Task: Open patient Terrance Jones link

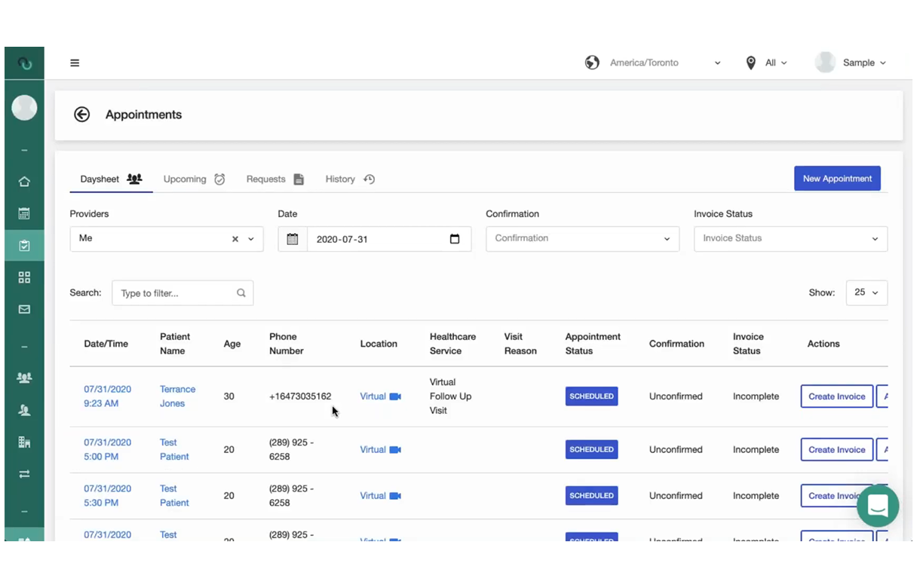Action: click(x=177, y=397)
